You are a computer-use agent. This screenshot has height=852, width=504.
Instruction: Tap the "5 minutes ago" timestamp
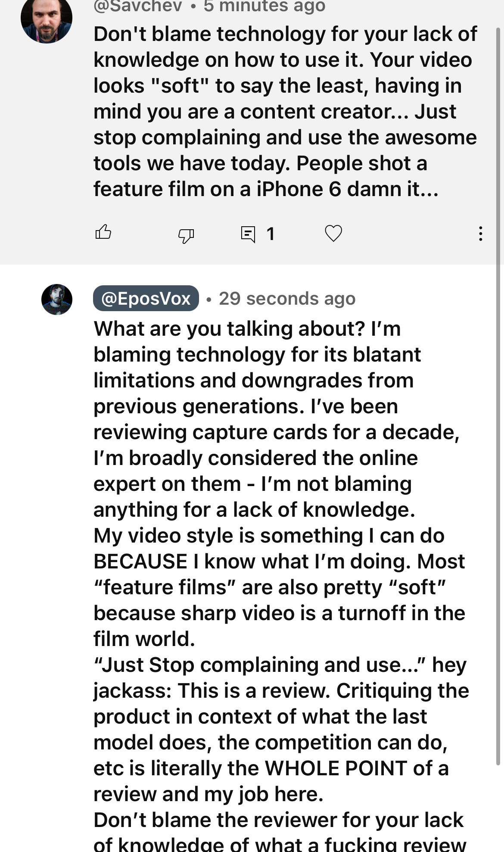click(264, 6)
